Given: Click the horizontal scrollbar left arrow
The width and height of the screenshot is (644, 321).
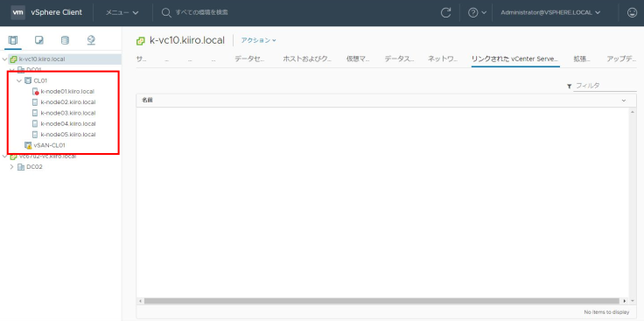Looking at the screenshot, I should 141,301.
